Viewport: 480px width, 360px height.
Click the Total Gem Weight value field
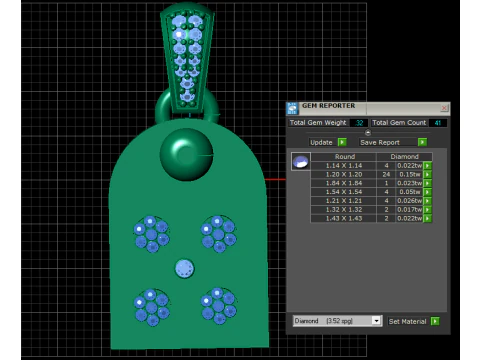tap(359, 123)
